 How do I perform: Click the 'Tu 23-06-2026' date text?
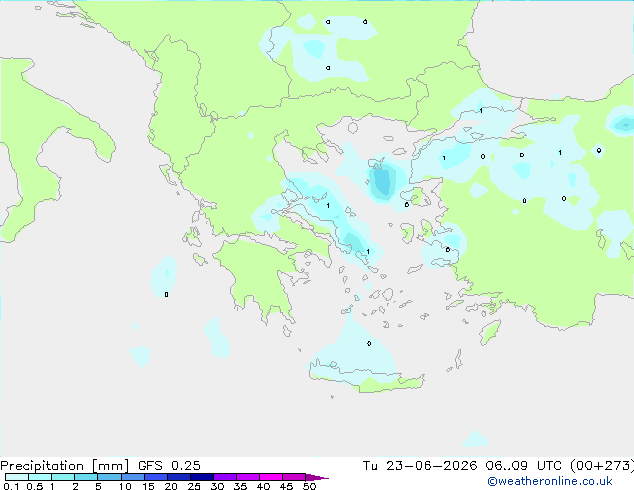pos(420,466)
